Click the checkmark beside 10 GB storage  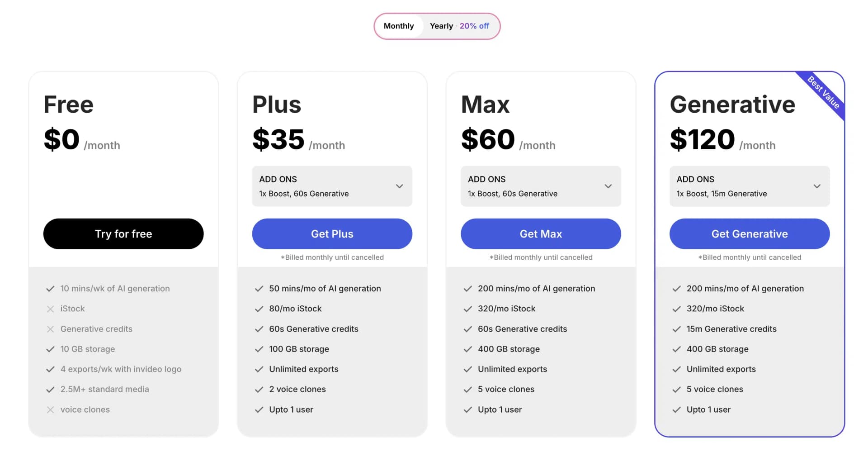click(50, 349)
